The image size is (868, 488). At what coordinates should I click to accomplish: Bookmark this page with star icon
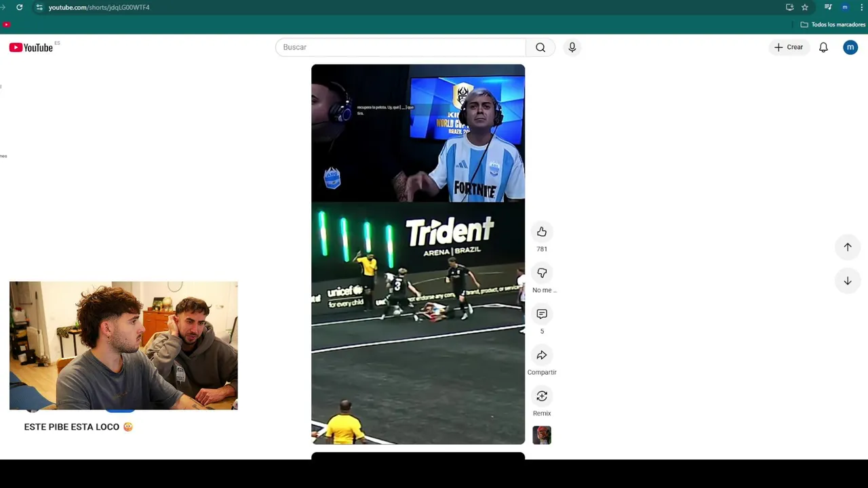coord(805,7)
